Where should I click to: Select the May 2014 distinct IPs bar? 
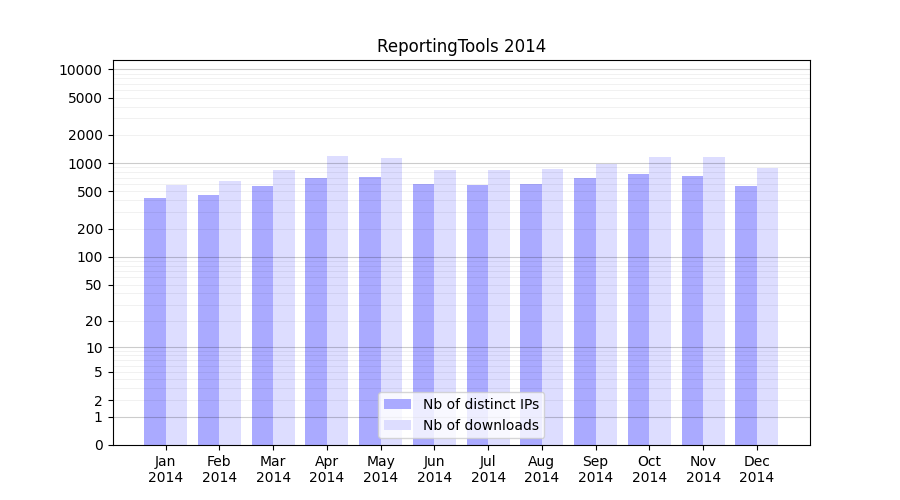(x=370, y=310)
